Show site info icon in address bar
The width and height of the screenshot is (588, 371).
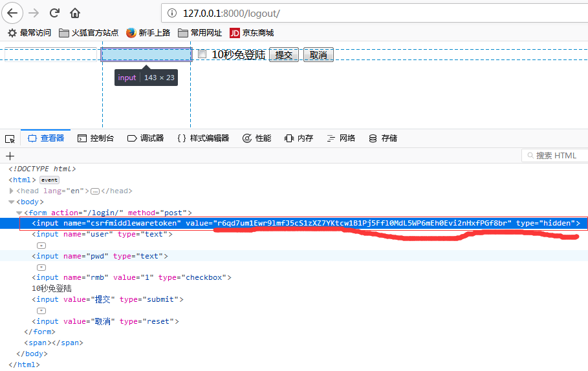(x=172, y=13)
